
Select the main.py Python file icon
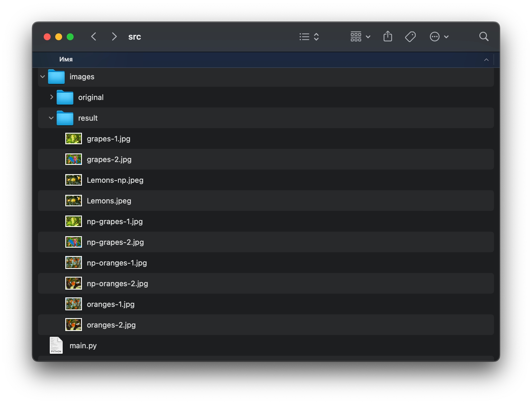[x=56, y=345]
